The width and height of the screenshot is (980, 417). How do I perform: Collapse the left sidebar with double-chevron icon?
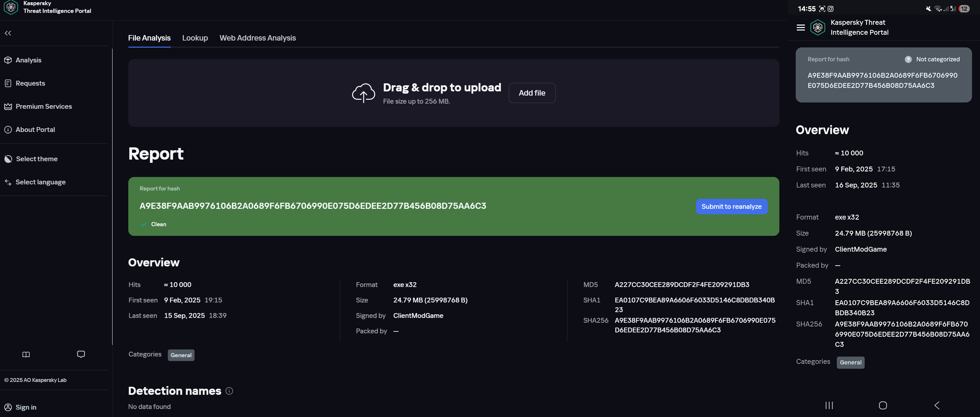[8, 33]
